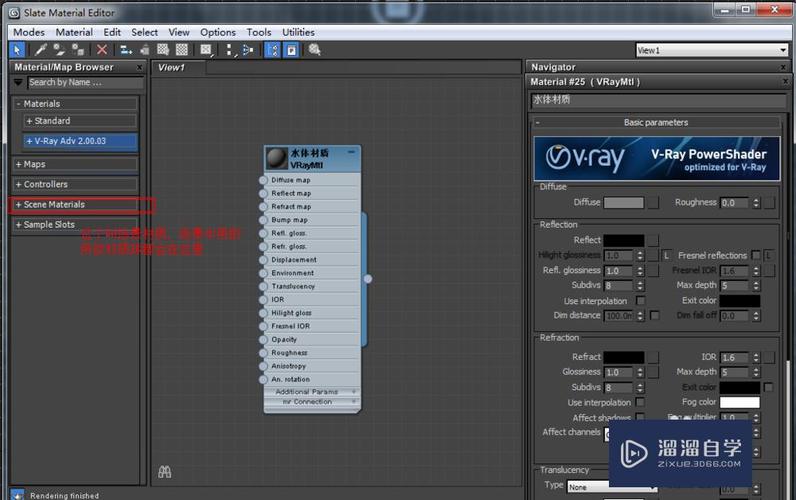The height and width of the screenshot is (500, 796).
Task: Click Search by Name field
Action: pos(85,82)
